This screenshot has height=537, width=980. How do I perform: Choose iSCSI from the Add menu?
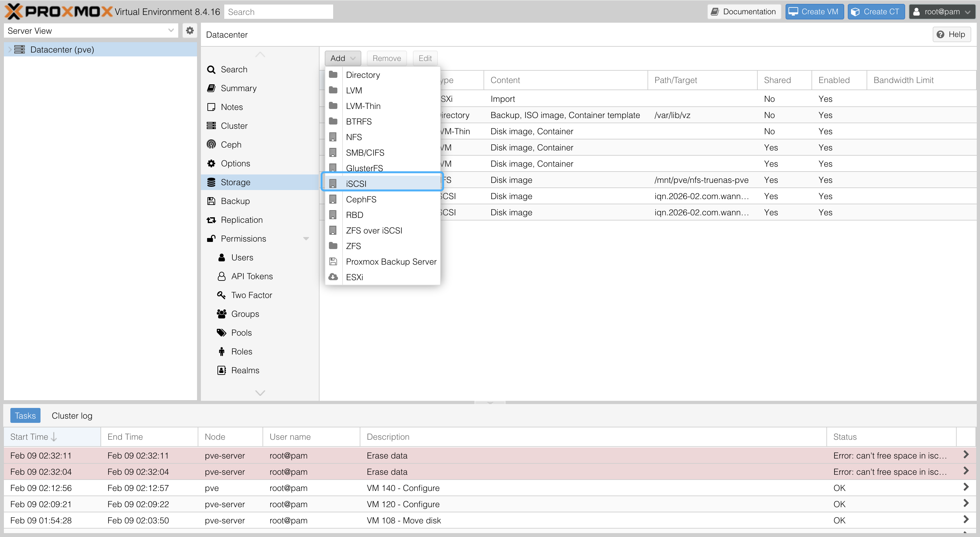click(356, 184)
